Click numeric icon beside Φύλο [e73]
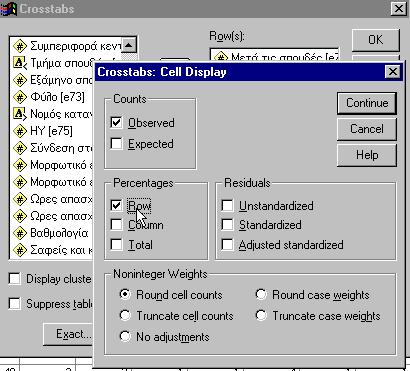This screenshot has width=410, height=371. tap(20, 97)
